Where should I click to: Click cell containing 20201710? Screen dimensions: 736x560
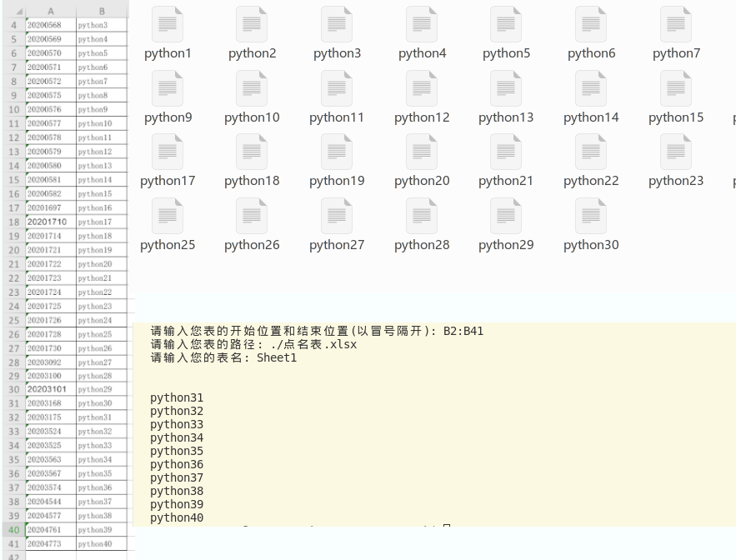(x=51, y=222)
